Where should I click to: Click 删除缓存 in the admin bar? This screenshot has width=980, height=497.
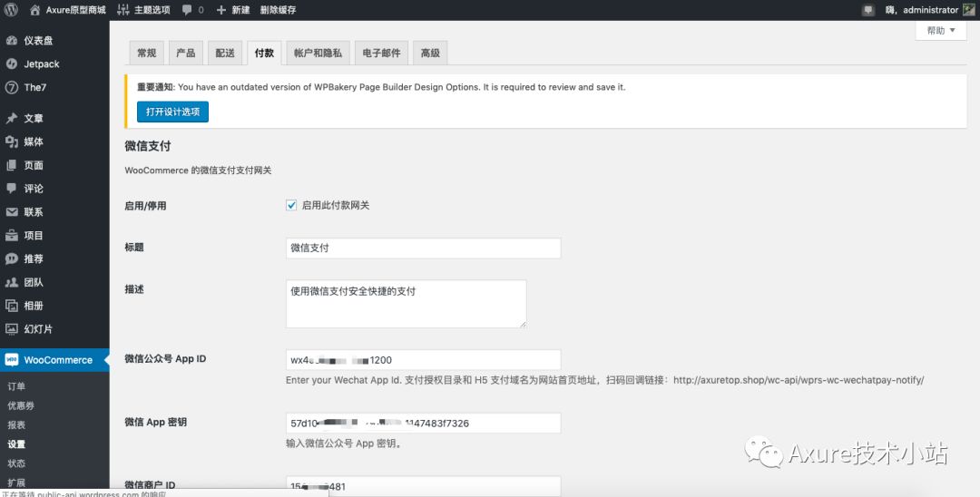(x=279, y=10)
